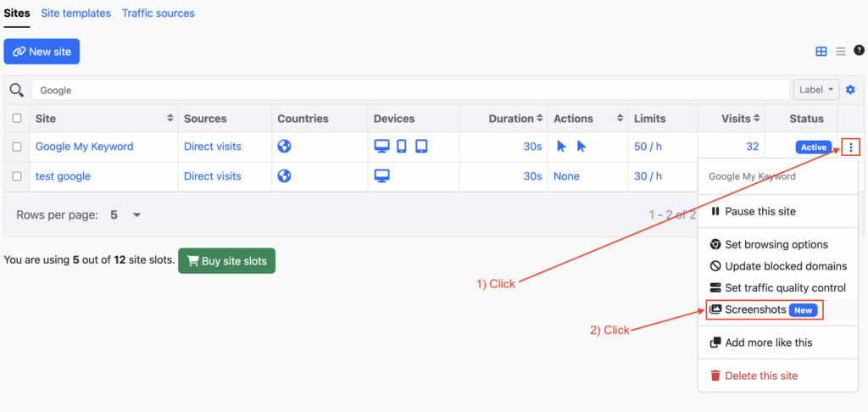This screenshot has width=868, height=412.
Task: Switch to Site templates tab
Action: [75, 14]
